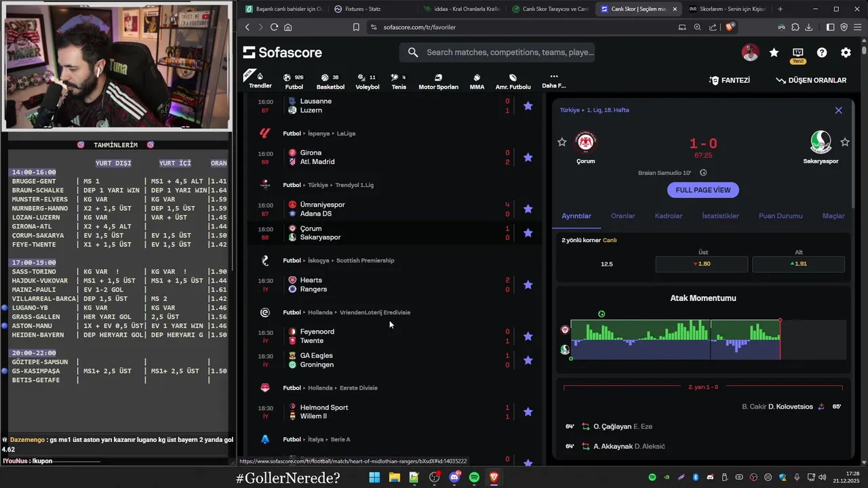Unfavorite GA Eagles vs Groningen match
This screenshot has height=488, width=868.
pos(528,360)
